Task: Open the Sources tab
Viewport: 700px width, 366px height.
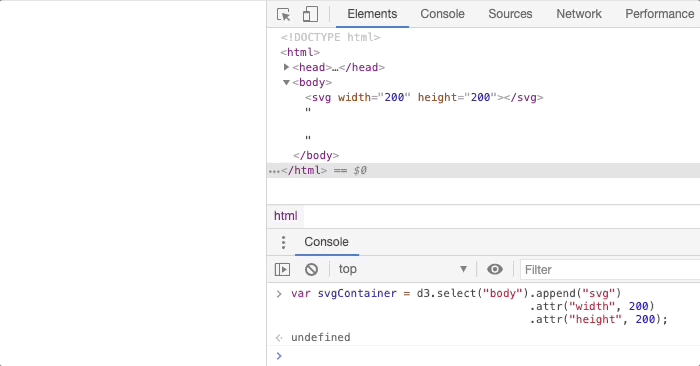Action: pyautogui.click(x=510, y=14)
